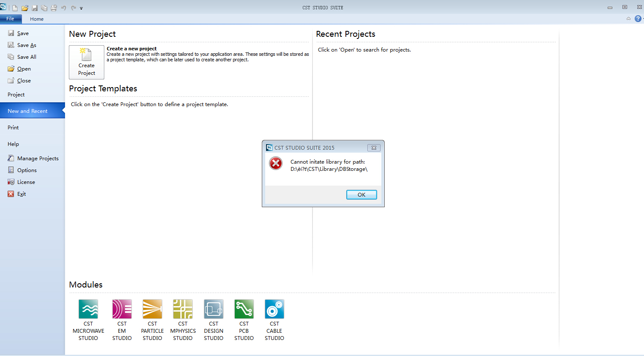Click the D:\...\DBStorage\ path text in dialog
This screenshot has height=356, width=644.
click(329, 169)
